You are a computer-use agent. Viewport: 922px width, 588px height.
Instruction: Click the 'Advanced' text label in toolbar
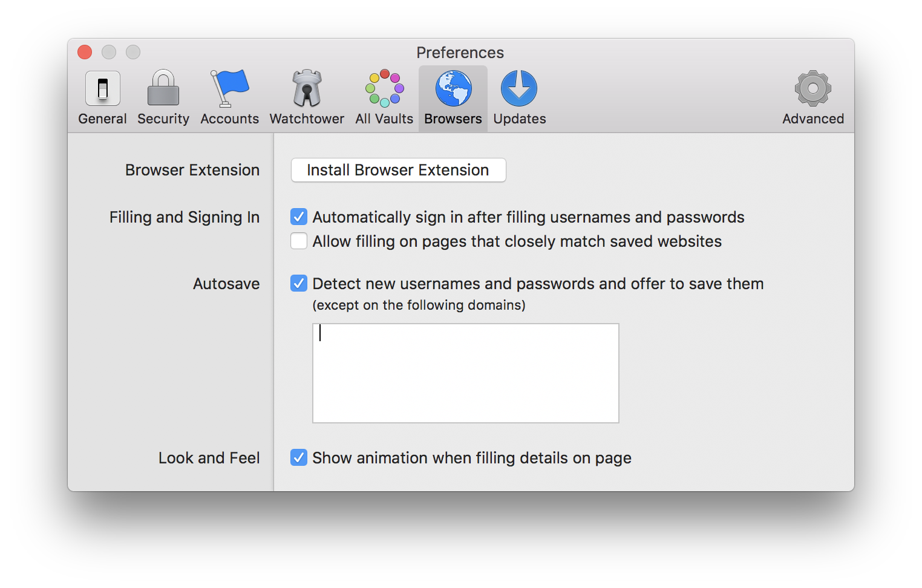click(x=812, y=119)
